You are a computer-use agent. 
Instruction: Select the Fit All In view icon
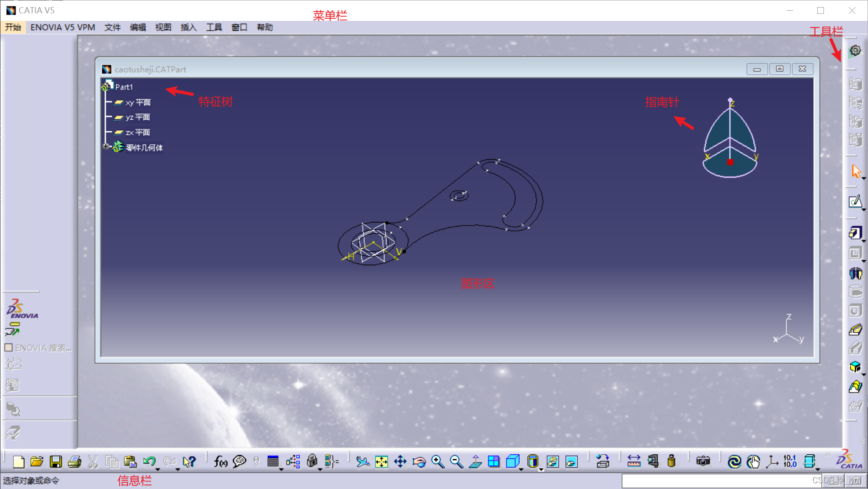[x=382, y=461]
